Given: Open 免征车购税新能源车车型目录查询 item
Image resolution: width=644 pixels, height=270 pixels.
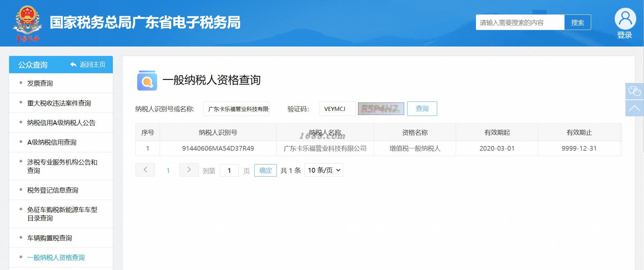Looking at the screenshot, I should pos(62,214).
